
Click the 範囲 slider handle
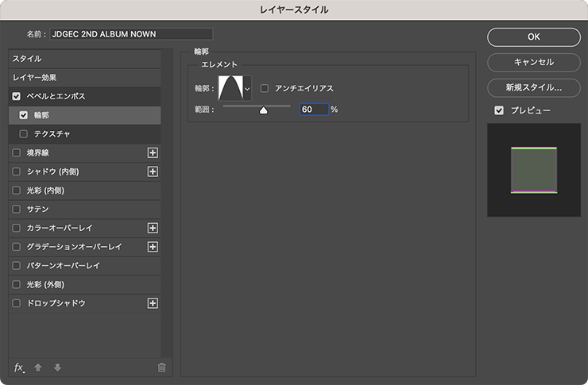tap(264, 111)
